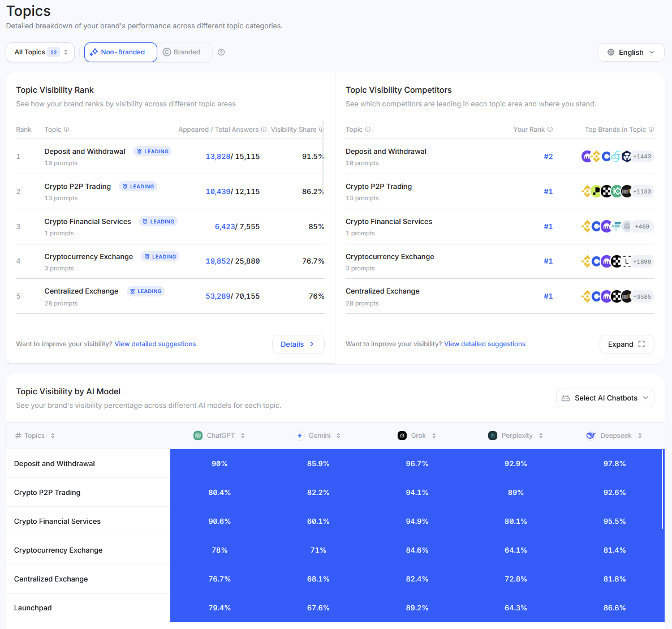Select the ChatGPT model column icon
Image resolution: width=672 pixels, height=629 pixels.
tap(197, 435)
